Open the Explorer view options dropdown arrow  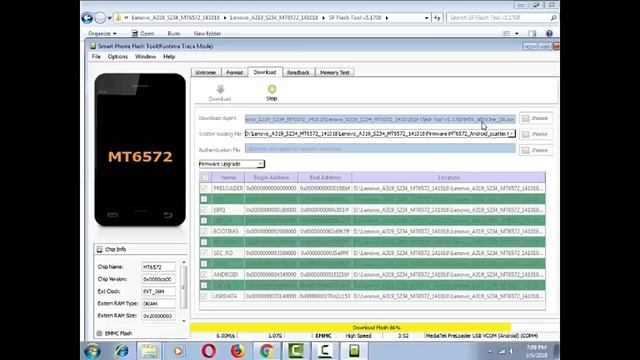(x=517, y=33)
